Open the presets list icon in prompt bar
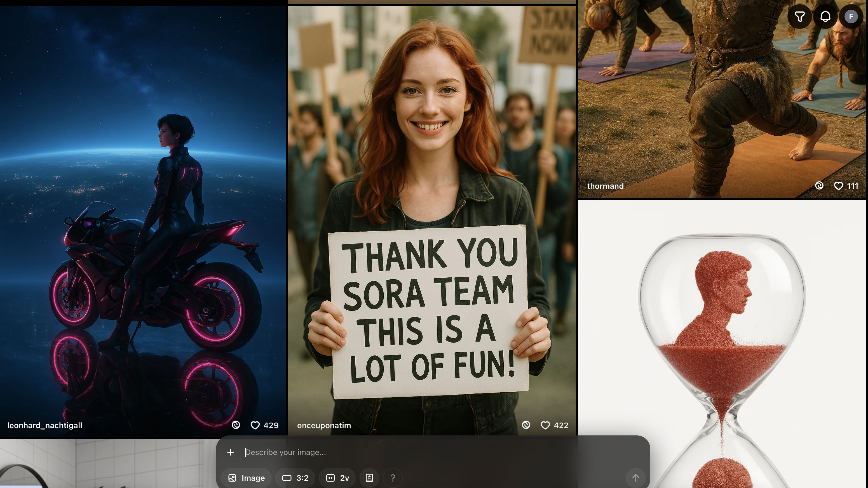This screenshot has width=868, height=488. (x=369, y=478)
